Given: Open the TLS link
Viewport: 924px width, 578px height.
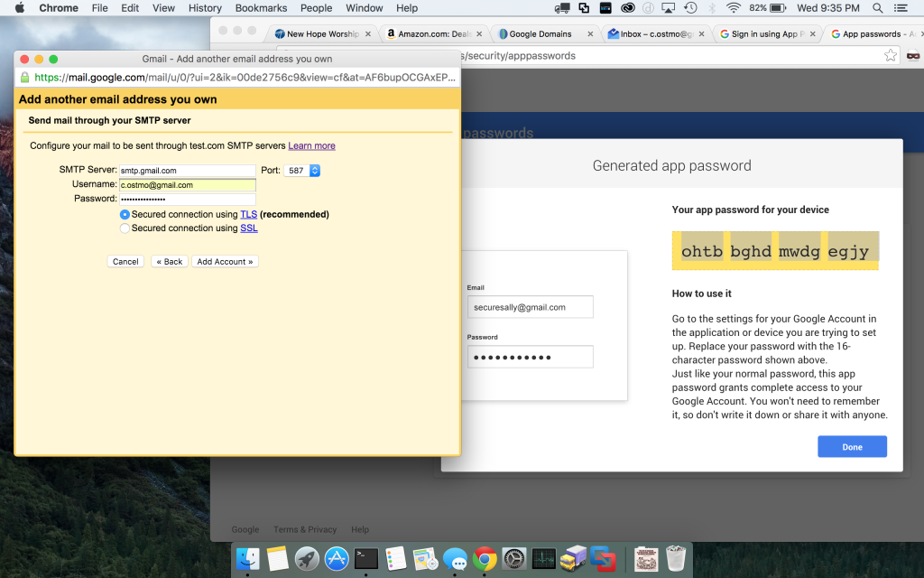Looking at the screenshot, I should [x=249, y=215].
